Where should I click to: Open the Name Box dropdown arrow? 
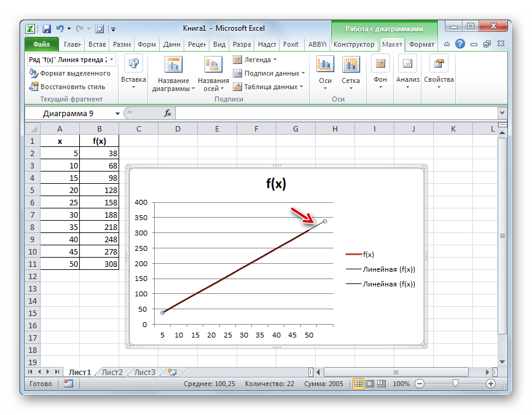(117, 113)
